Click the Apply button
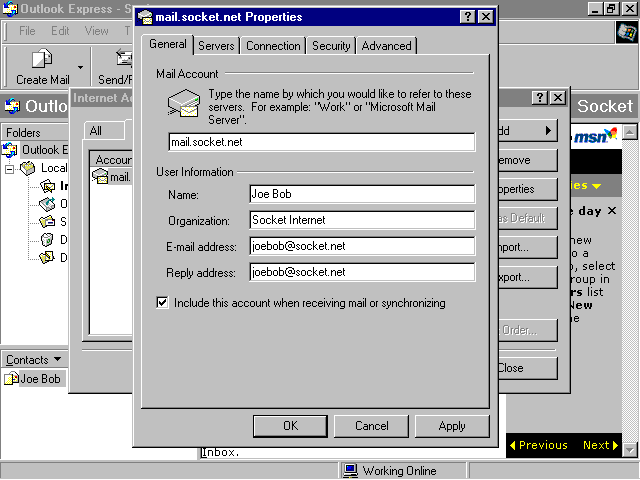Viewport: 640px width, 480px height. (x=452, y=426)
